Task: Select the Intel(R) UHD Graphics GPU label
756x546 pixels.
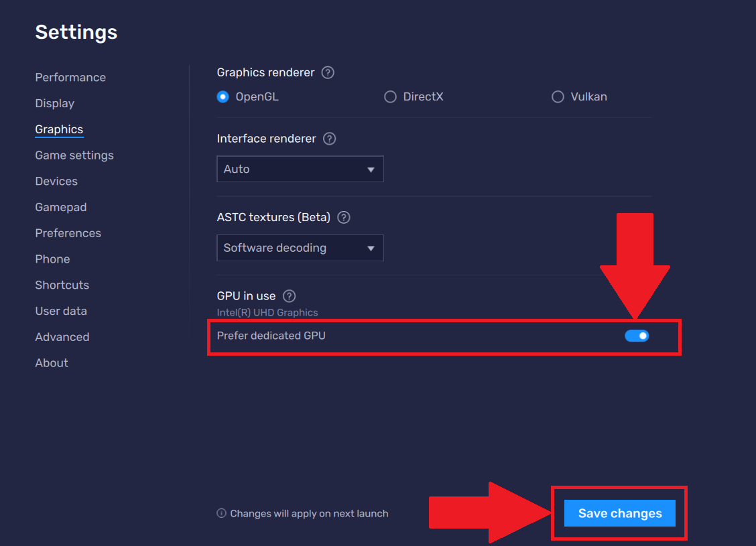Action: point(267,312)
